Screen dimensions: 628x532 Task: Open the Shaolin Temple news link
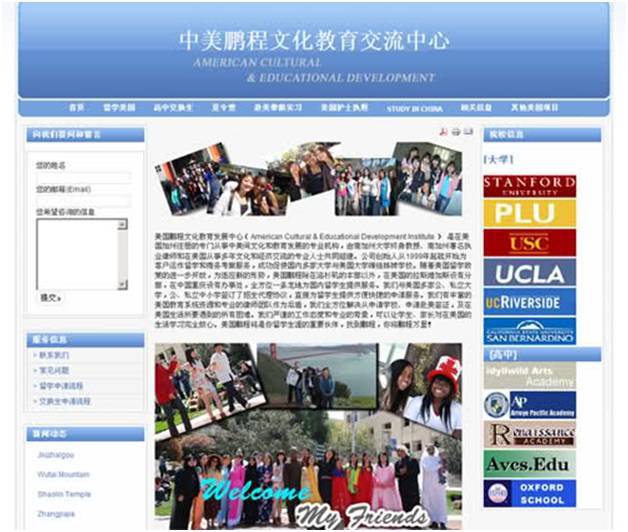click(x=64, y=494)
